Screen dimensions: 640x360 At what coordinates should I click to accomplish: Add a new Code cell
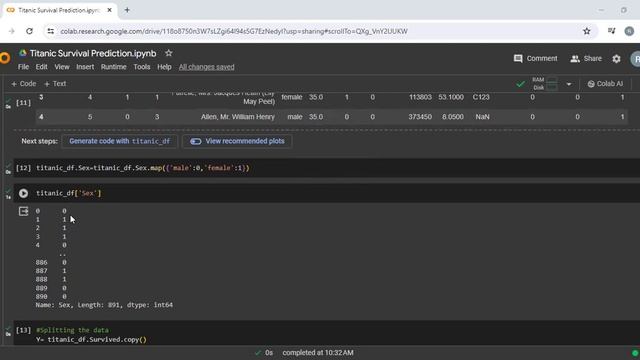23,84
